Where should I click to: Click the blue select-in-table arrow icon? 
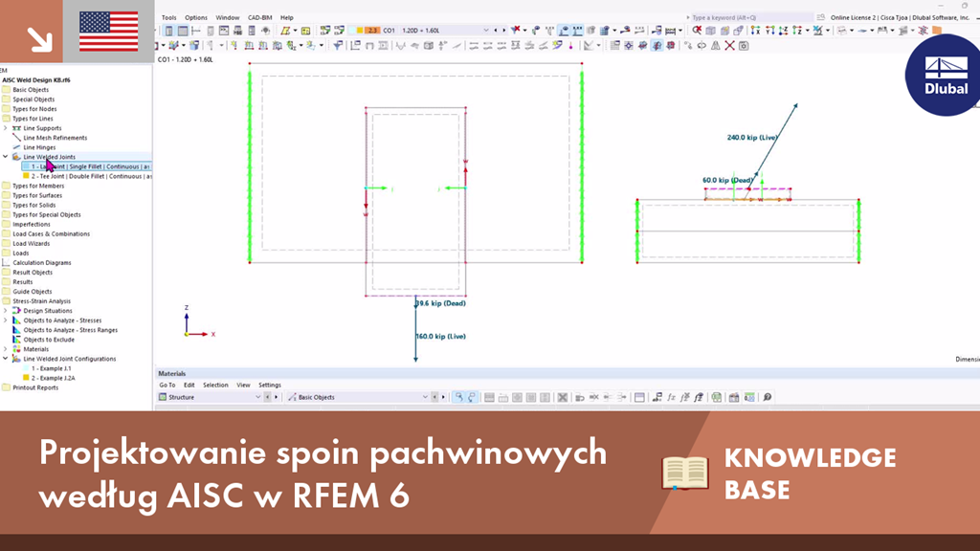pyautogui.click(x=458, y=397)
